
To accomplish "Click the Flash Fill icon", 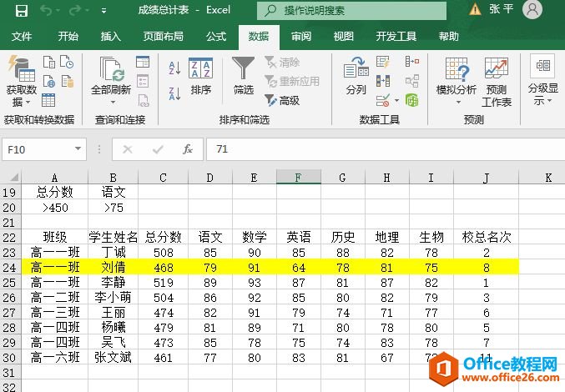I will (383, 62).
